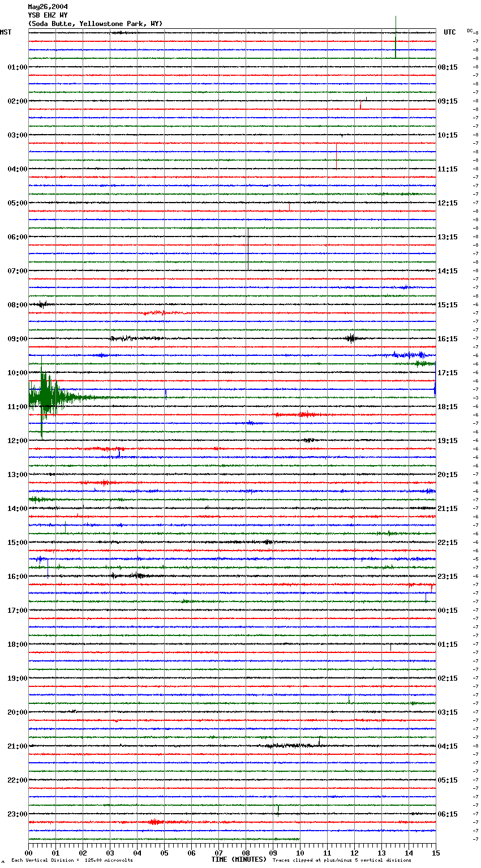
Task: Select the 08:00 MST row label
Action: [18, 305]
